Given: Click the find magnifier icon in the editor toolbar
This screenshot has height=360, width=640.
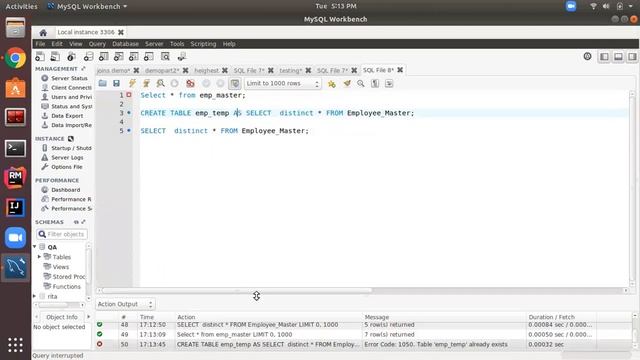Looking at the screenshot, I should pos(361,83).
